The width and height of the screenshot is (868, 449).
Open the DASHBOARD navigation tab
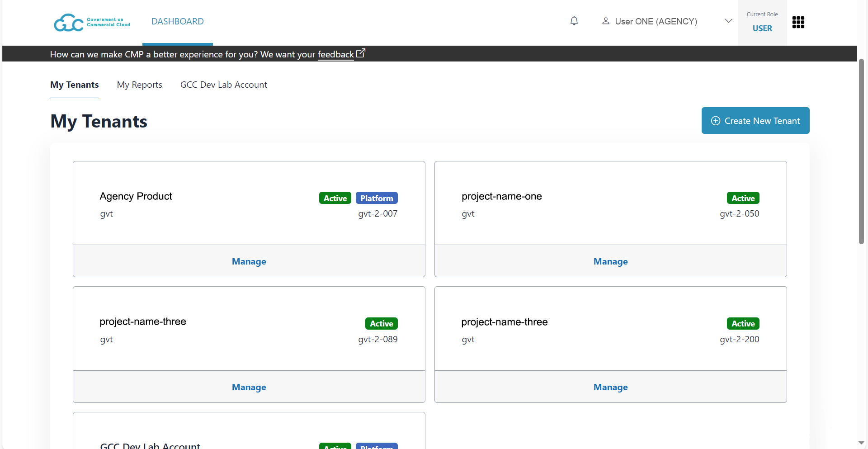[178, 21]
